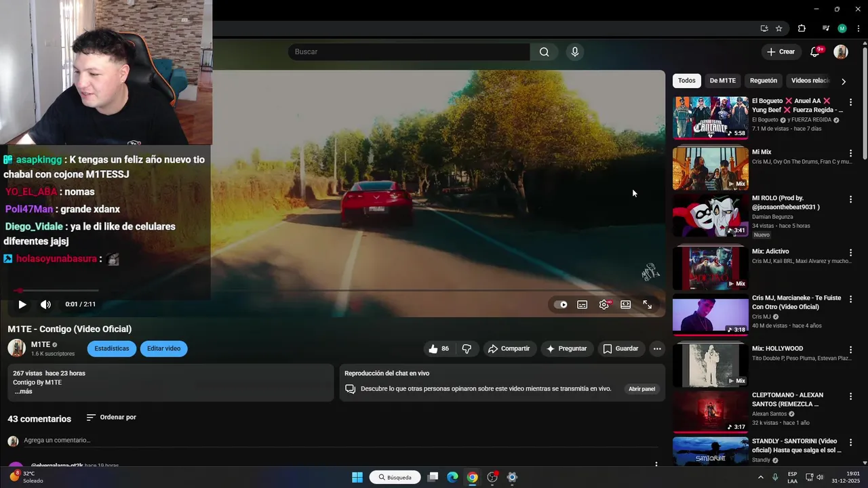Open OBS Studio from taskbar
This screenshot has height=488, width=868.
point(492,477)
